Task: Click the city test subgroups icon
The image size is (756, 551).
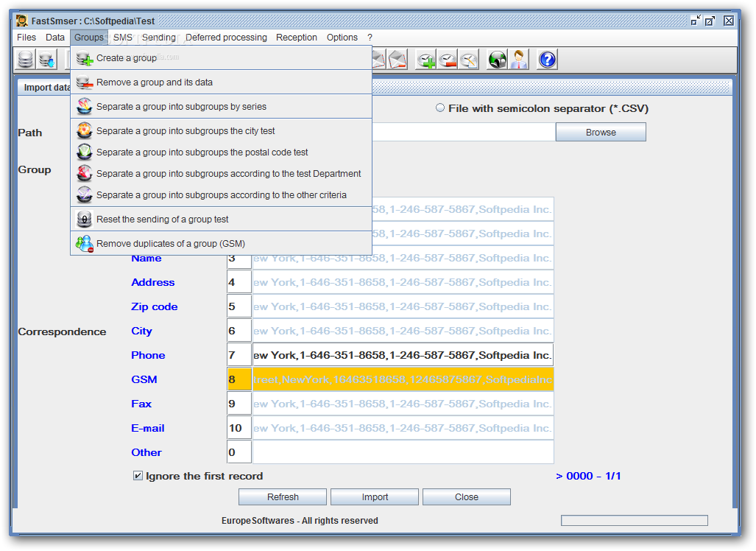Action: coord(85,131)
